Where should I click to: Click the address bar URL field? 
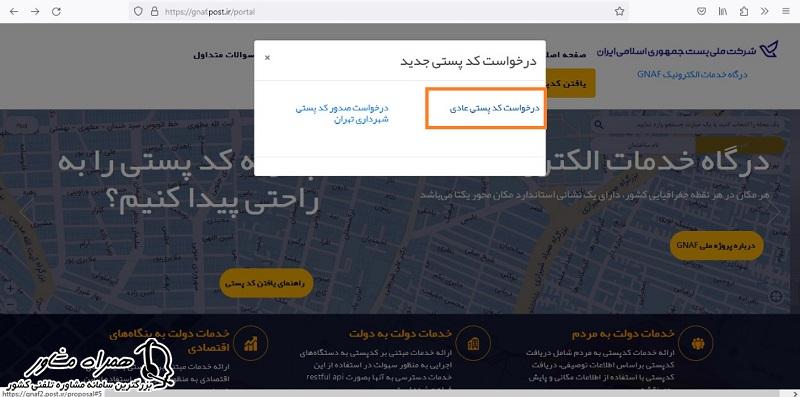click(378, 11)
